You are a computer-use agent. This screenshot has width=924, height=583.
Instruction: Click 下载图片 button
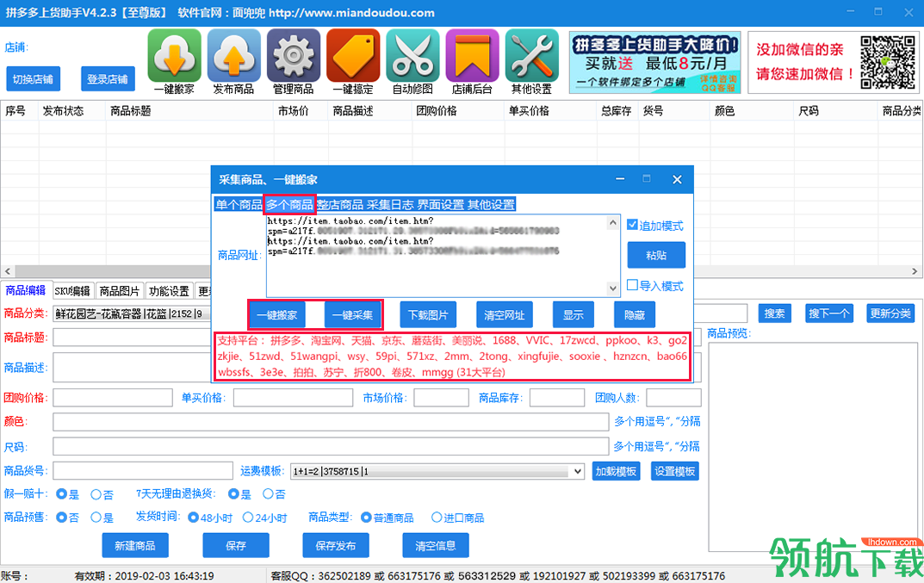[428, 315]
